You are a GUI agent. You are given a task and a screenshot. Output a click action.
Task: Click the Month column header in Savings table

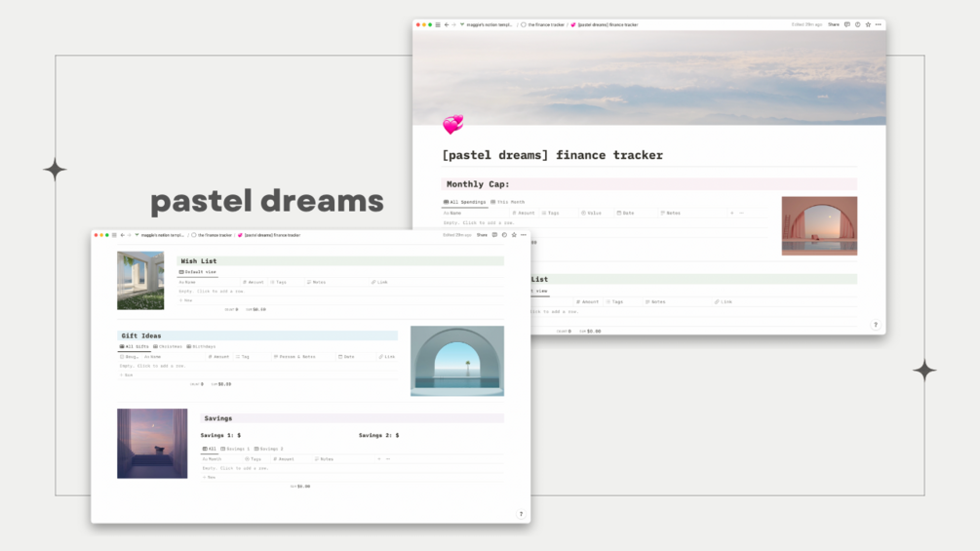(212, 459)
